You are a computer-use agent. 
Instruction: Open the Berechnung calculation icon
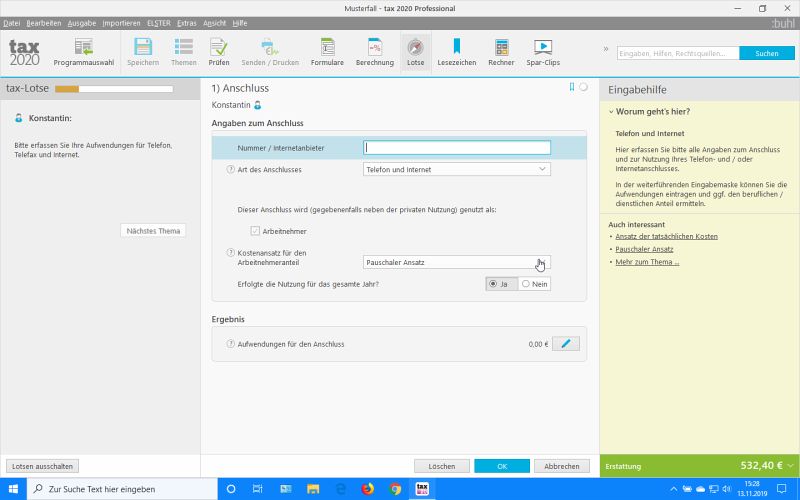pyautogui.click(x=374, y=52)
